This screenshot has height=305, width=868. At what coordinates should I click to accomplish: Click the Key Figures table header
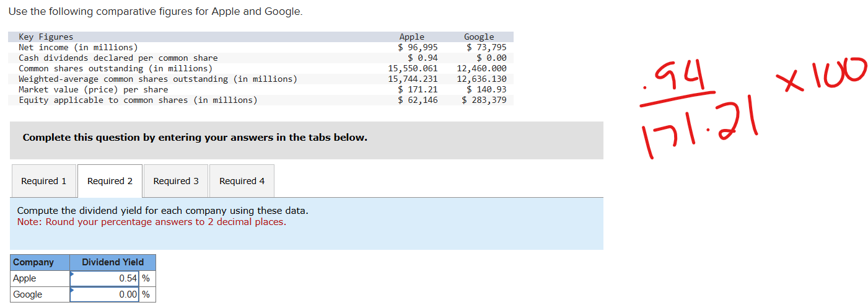(46, 37)
